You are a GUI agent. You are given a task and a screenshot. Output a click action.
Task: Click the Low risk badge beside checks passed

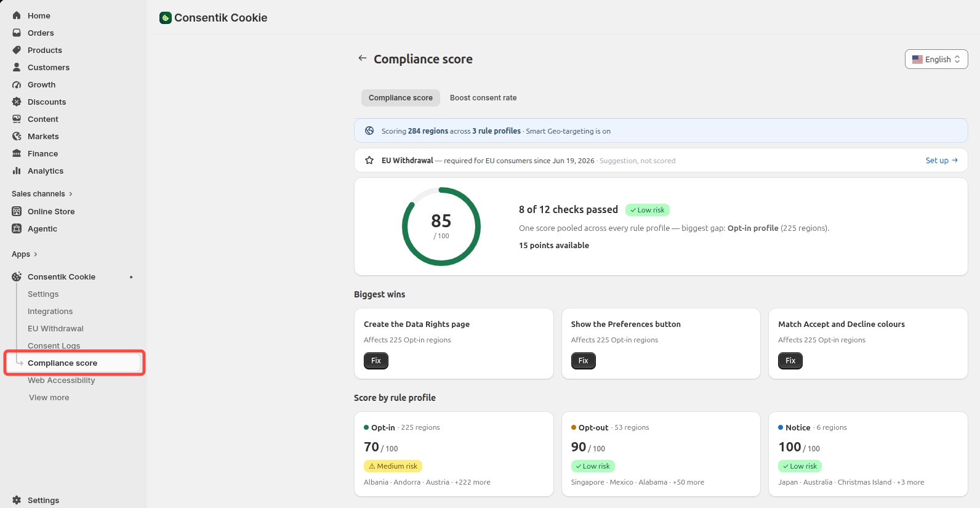pos(648,210)
